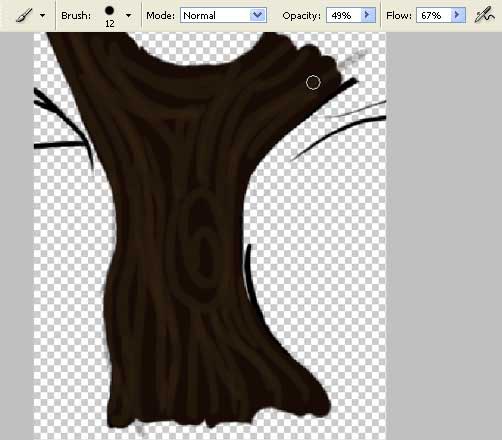Screen dimensions: 502x440
Task: Click the Mode: label text
Action: pyautogui.click(x=160, y=16)
